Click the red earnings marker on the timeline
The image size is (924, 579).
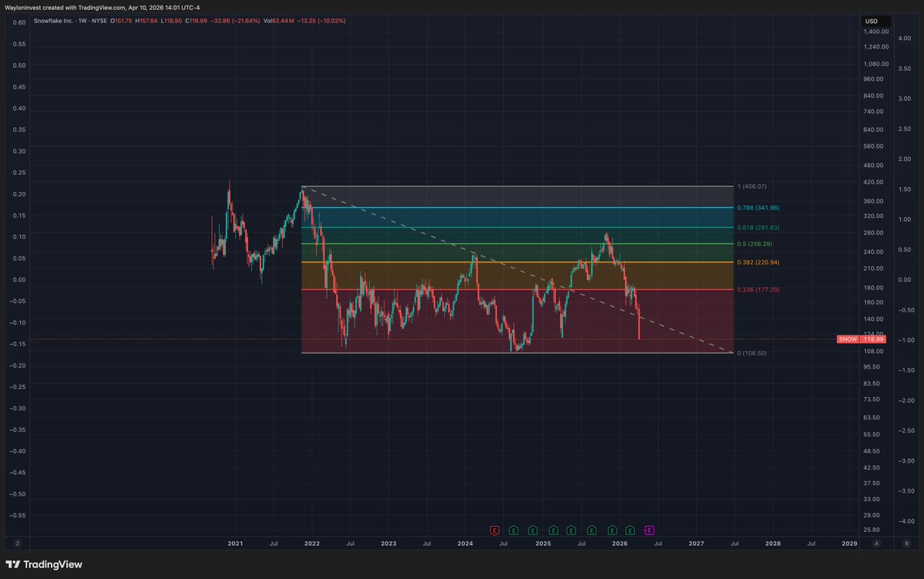pos(494,530)
